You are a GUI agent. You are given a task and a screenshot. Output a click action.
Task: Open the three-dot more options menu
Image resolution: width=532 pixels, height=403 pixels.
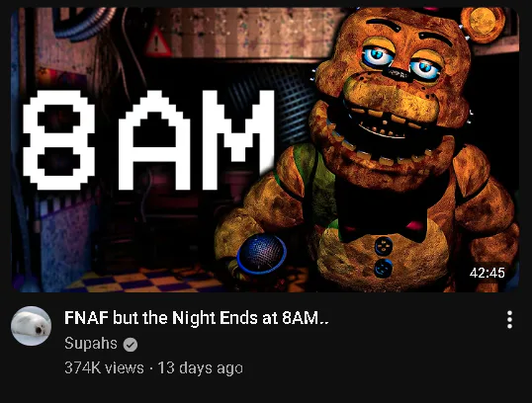[x=509, y=320]
